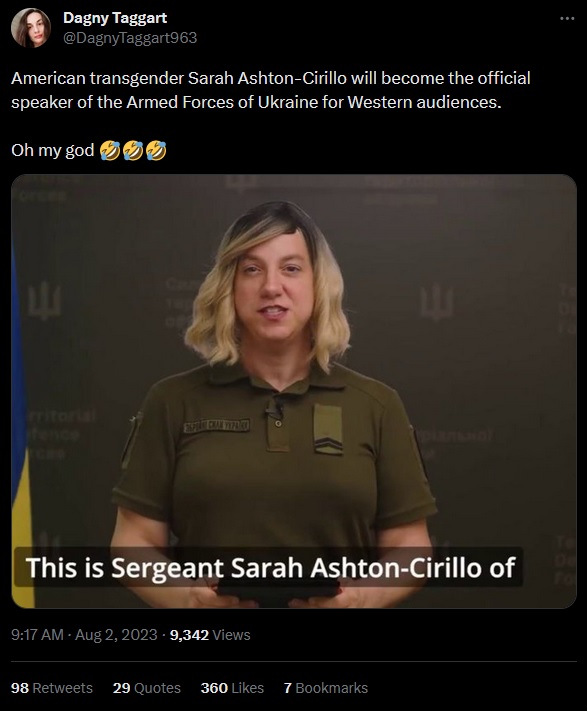Click the sergeant rank patch in video
This screenshot has width=587, height=711.
(328, 429)
